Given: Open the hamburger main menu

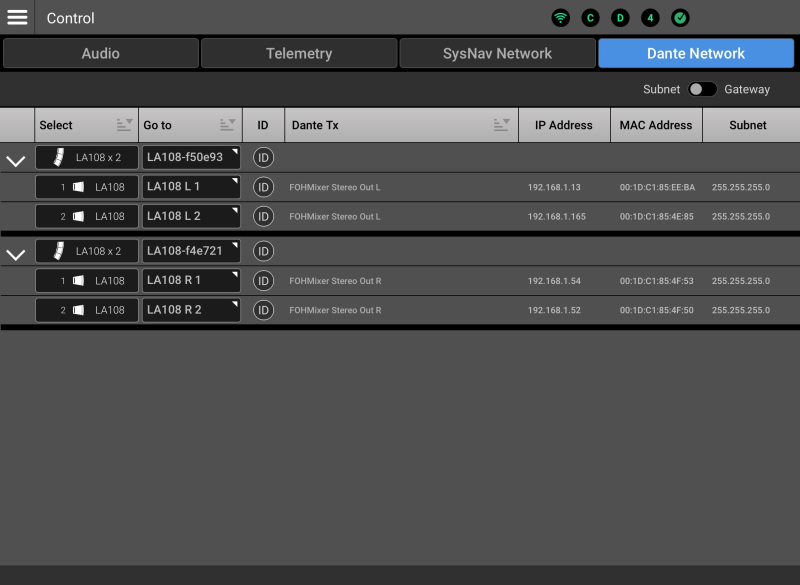Looking at the screenshot, I should click(17, 17).
